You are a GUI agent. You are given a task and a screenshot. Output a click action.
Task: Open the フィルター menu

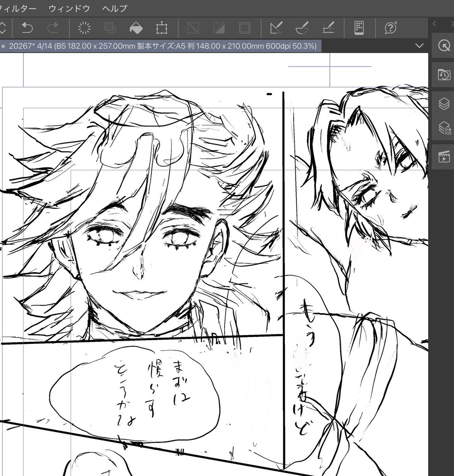pos(19,8)
